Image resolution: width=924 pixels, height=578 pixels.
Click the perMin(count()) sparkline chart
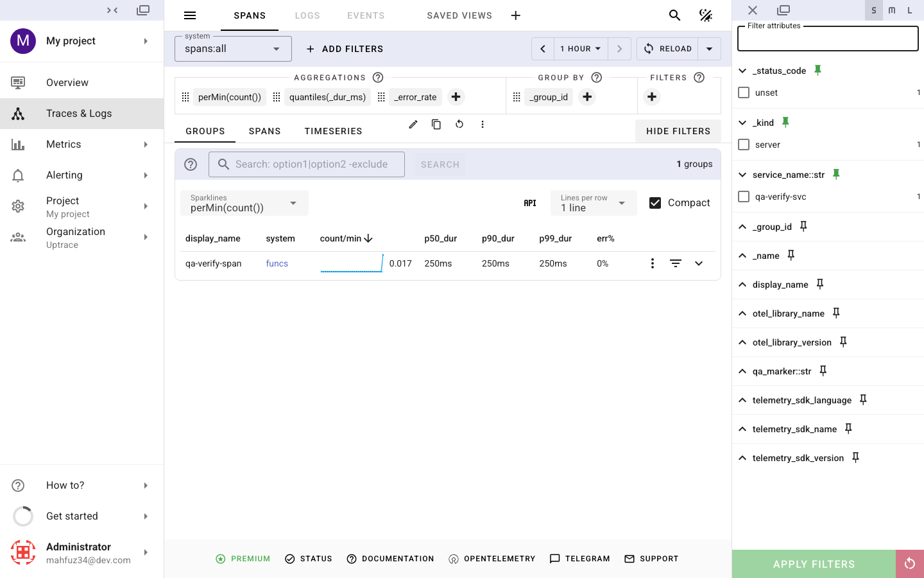[352, 263]
